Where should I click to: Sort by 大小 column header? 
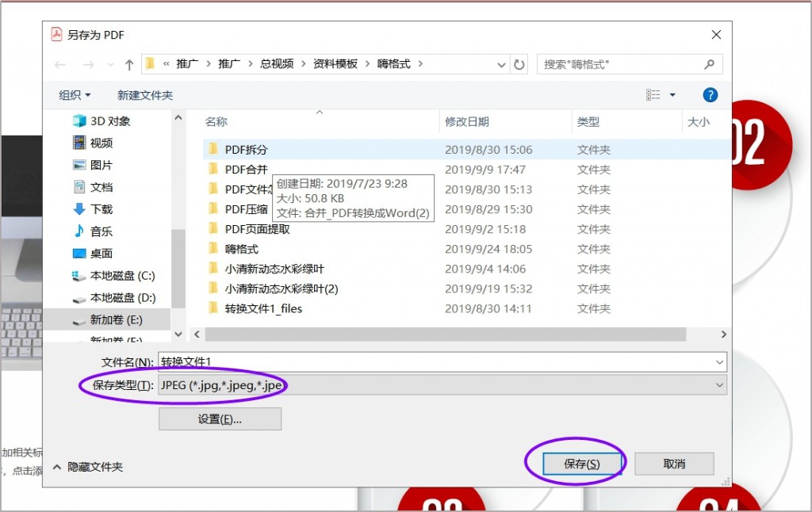(x=698, y=121)
